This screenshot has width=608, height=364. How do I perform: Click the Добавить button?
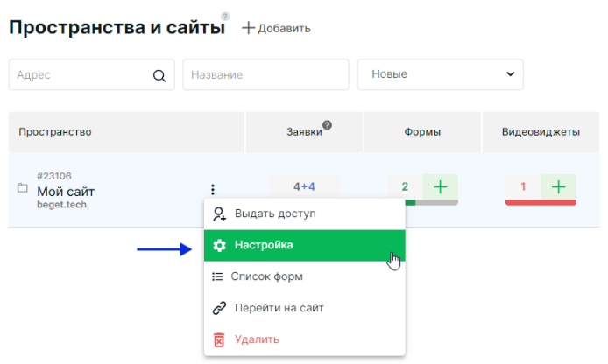276,28
